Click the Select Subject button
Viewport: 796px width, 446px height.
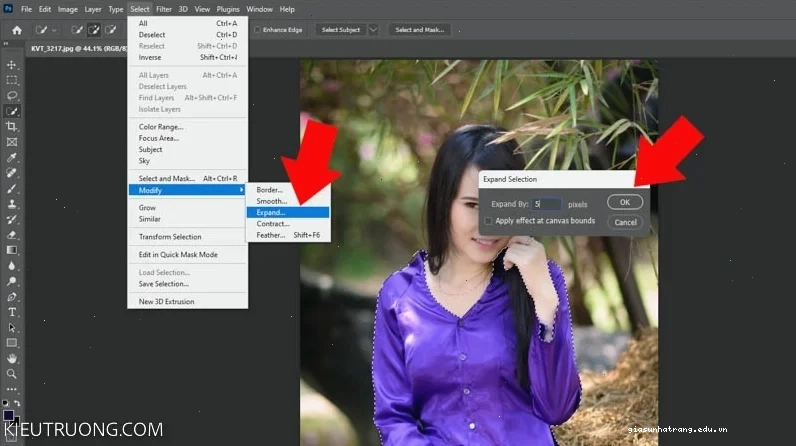[x=341, y=30]
